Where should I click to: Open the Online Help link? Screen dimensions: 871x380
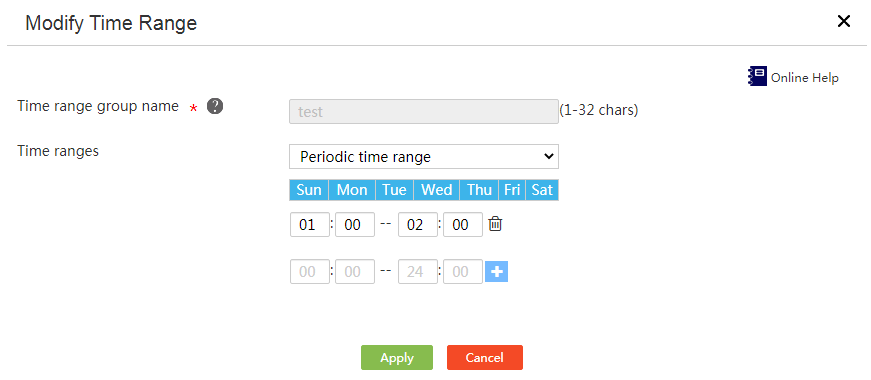(804, 78)
